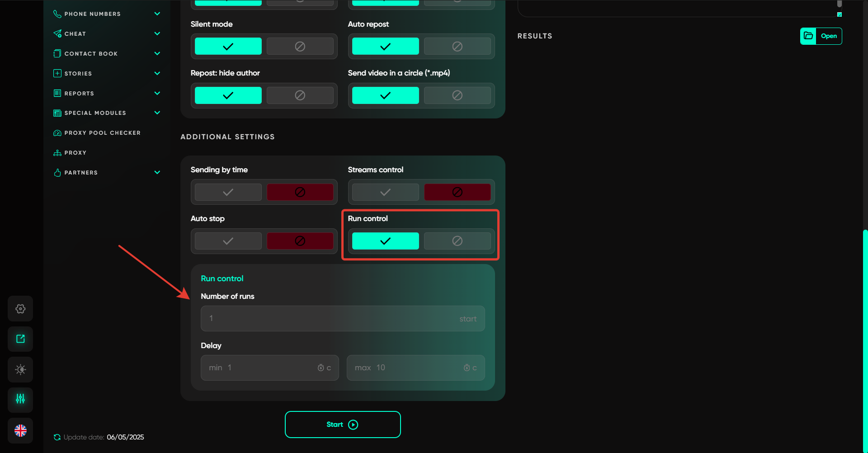
Task: Click Open button in Results
Action: [829, 36]
